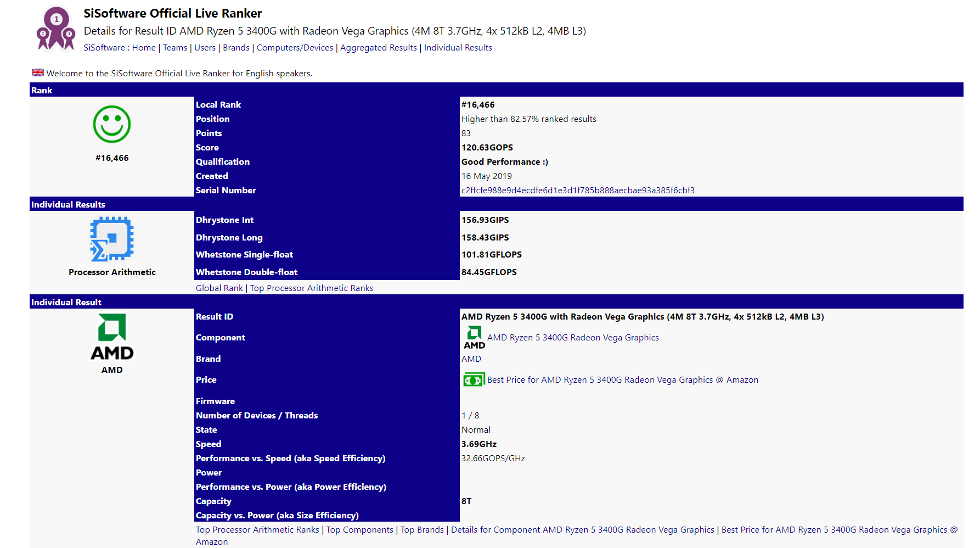Follow Top Processor Arithmetic Ranks link under results

(312, 288)
